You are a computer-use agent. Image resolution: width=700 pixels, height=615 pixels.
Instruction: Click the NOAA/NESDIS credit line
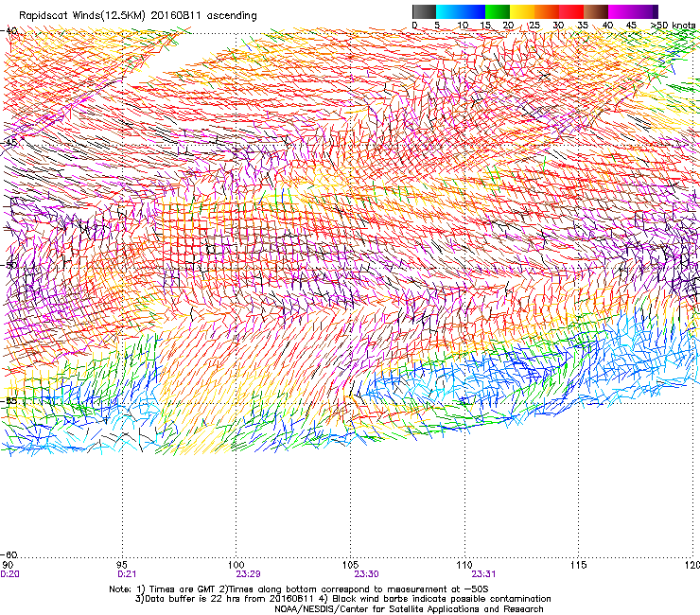click(409, 609)
